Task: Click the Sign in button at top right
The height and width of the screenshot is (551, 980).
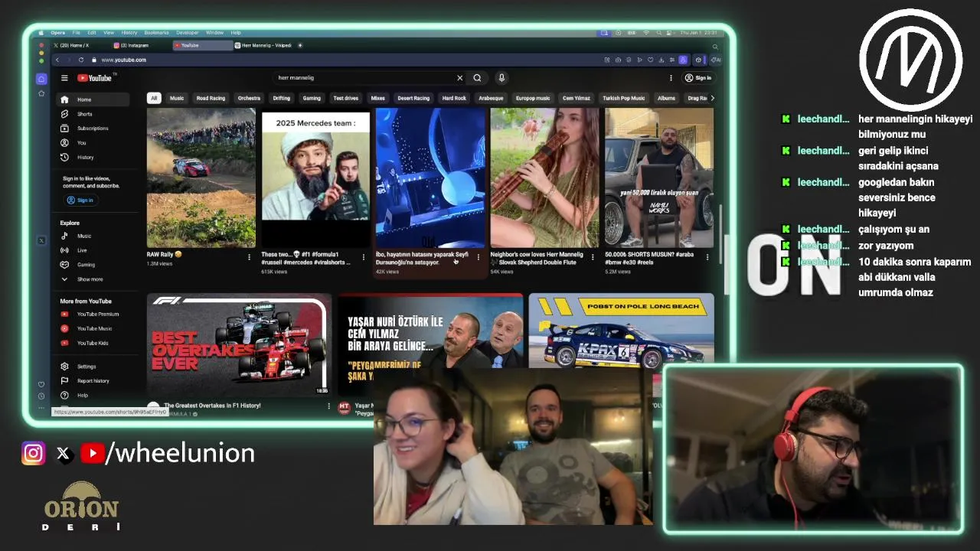Action: point(698,78)
